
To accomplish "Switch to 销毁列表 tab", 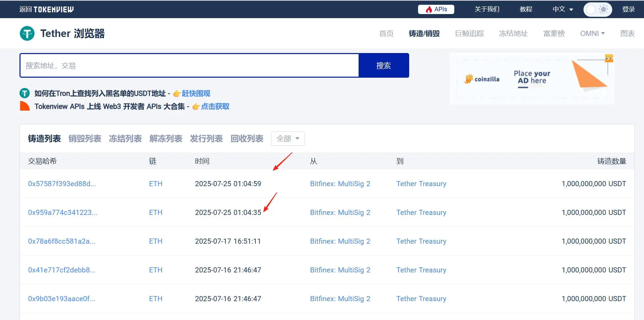I will click(x=85, y=139).
